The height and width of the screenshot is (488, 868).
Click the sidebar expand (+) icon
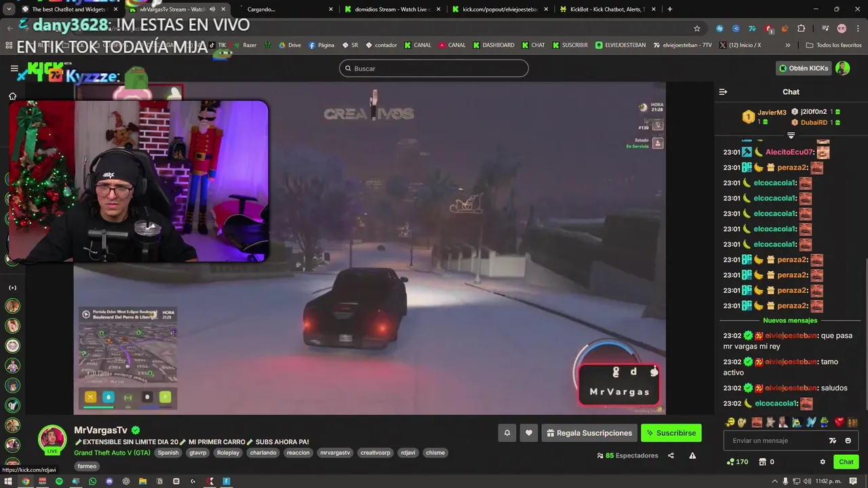pyautogui.click(x=12, y=288)
